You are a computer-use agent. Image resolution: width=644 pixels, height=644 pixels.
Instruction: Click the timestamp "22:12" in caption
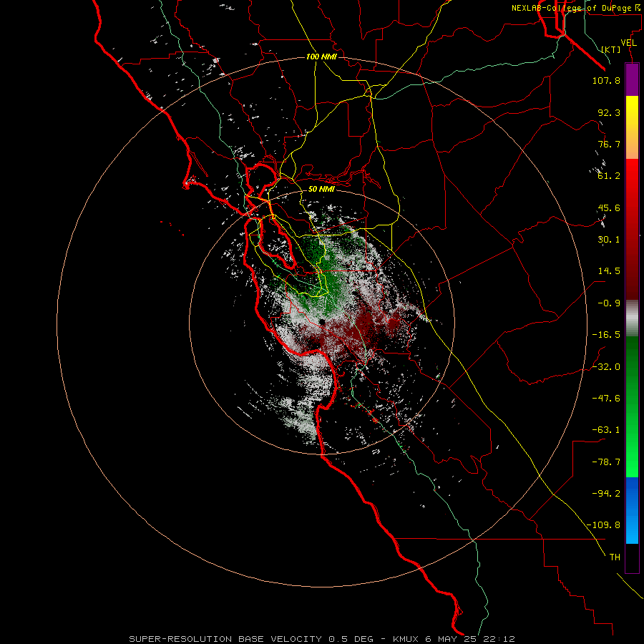498,639
